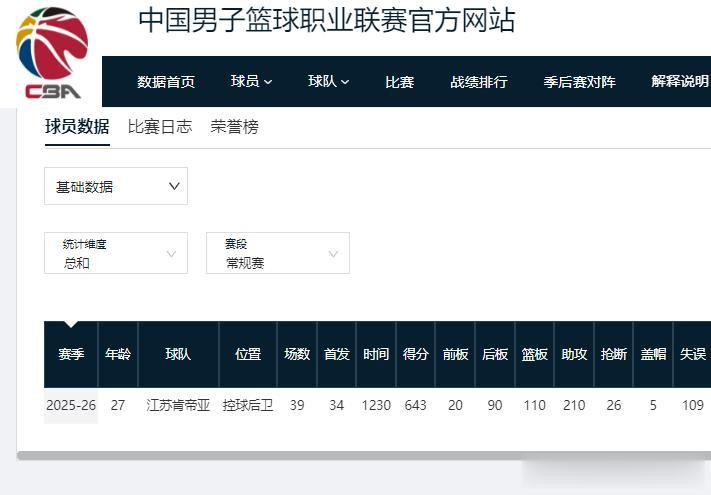711x495 pixels.
Task: Click the 江苏肯帝亚 team cell
Action: 178,406
